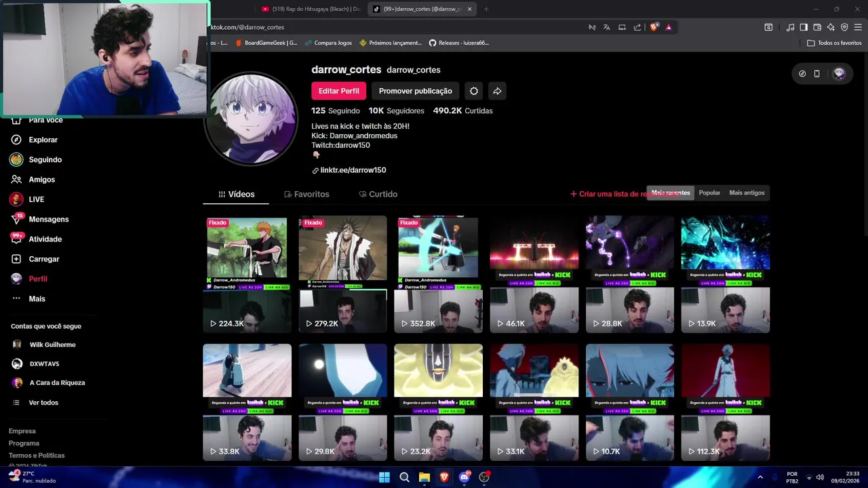The height and width of the screenshot is (488, 868).
Task: Click Brave Shields lion icon in address bar
Action: [x=654, y=27]
